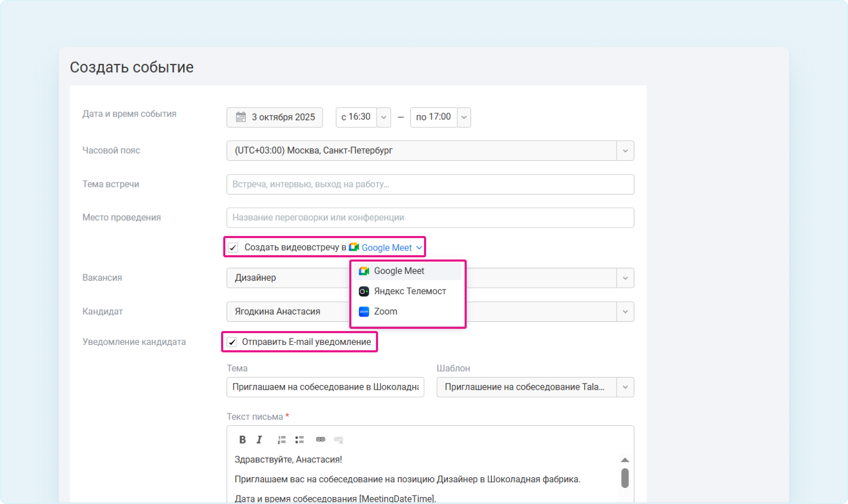
Task: Click the 3 октября 2025 date button
Action: 282,117
